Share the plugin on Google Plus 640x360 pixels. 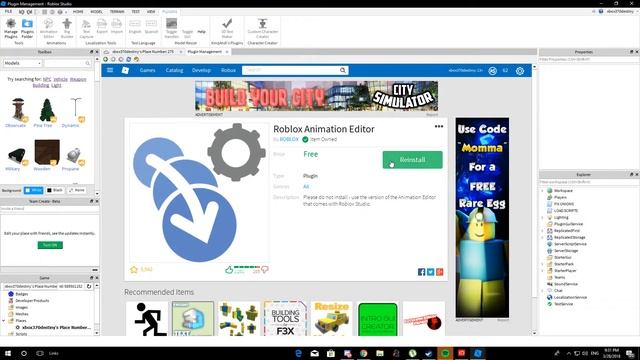pos(440,272)
